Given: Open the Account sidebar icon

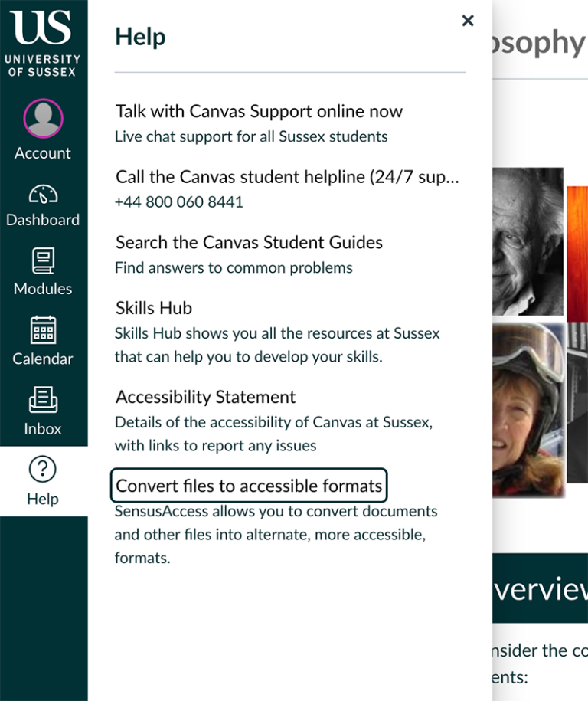Looking at the screenshot, I should click(x=43, y=129).
